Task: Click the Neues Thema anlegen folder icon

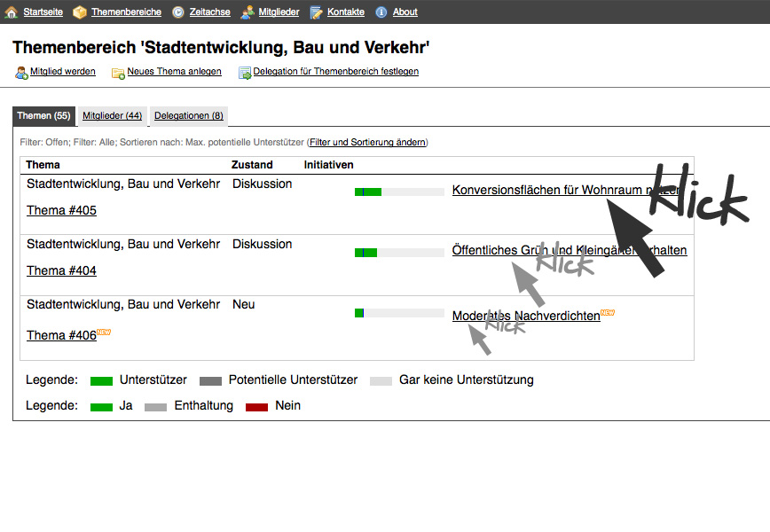Action: tap(118, 72)
